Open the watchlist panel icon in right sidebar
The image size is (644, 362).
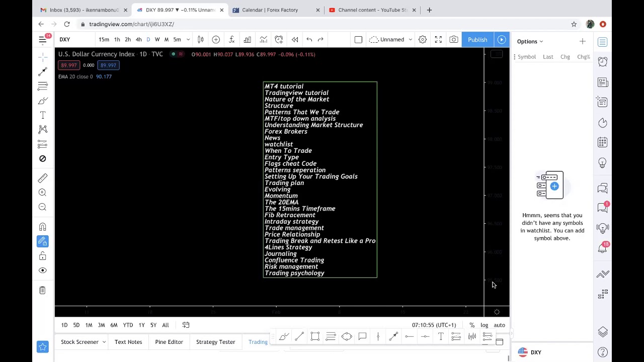pyautogui.click(x=603, y=42)
